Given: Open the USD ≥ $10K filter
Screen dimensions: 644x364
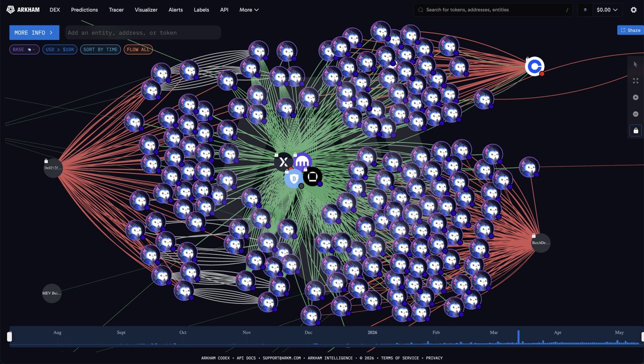Looking at the screenshot, I should tap(60, 49).
